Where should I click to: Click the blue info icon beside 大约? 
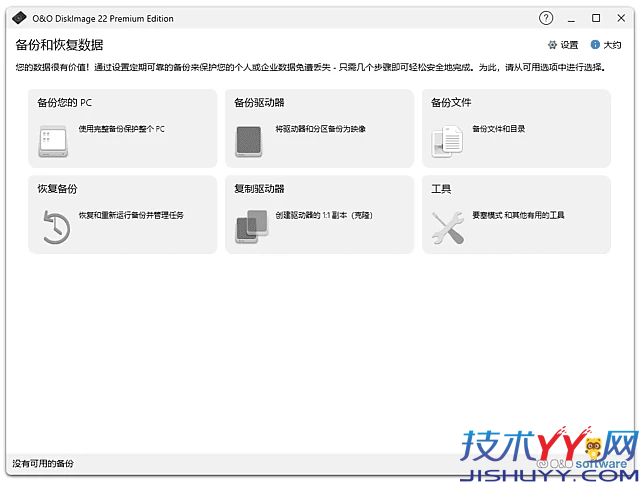[595, 45]
